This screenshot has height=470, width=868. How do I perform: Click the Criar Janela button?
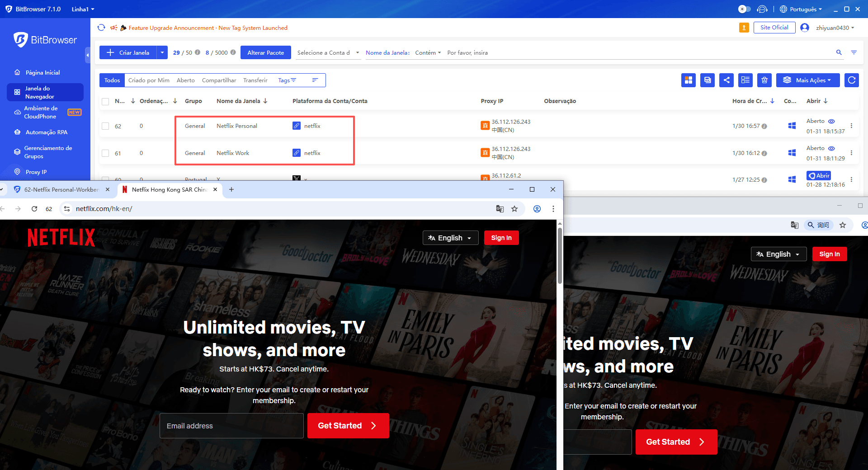coord(128,52)
